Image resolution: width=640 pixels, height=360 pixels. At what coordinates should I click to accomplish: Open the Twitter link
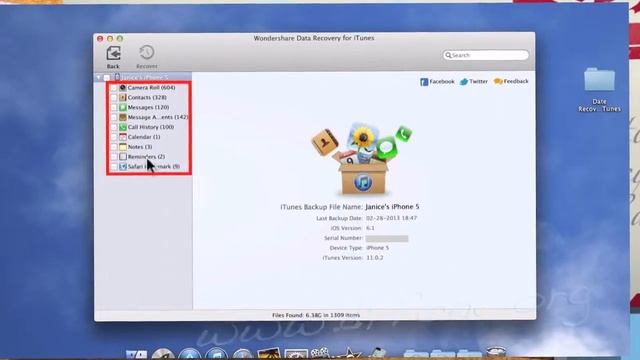coord(474,82)
